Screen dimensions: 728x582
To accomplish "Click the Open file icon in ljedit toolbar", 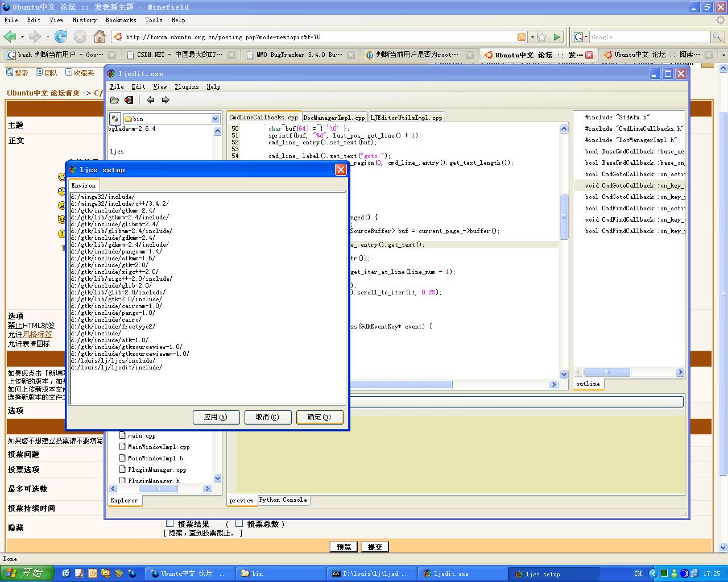I will point(114,100).
